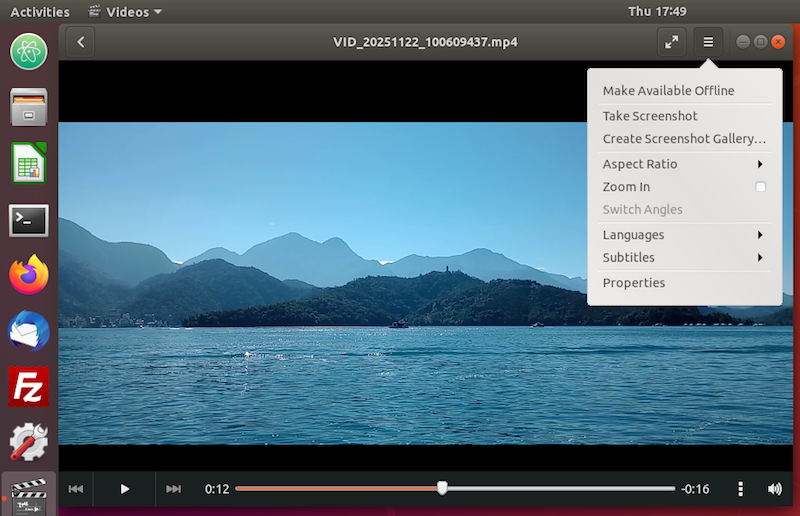Open the three-dot playback options menu
The image size is (800, 516).
pyautogui.click(x=740, y=489)
